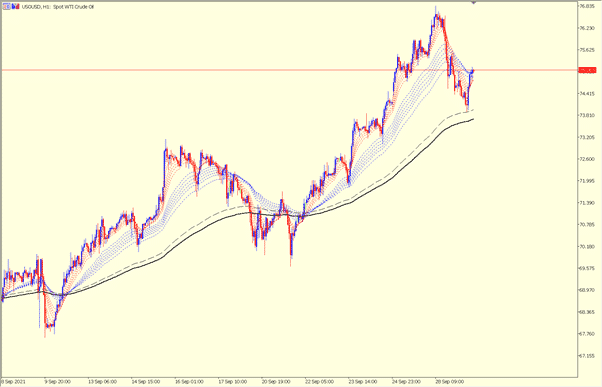602x387 pixels.
Task: Click the 20 Sep 19:00 time label
Action: click(276, 382)
